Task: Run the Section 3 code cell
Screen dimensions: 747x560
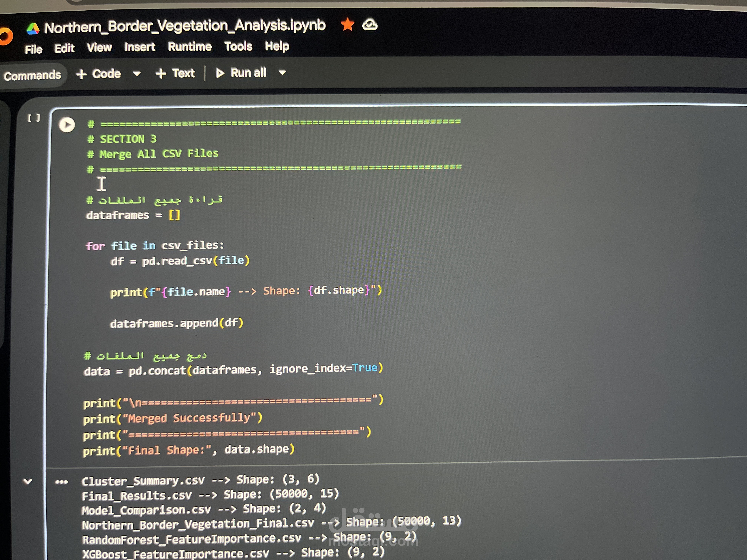Action: [67, 125]
